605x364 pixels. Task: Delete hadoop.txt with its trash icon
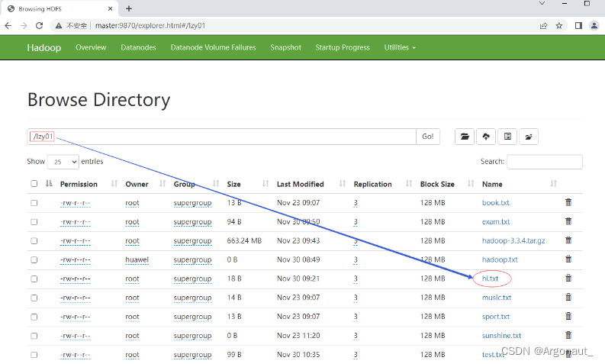(x=568, y=259)
